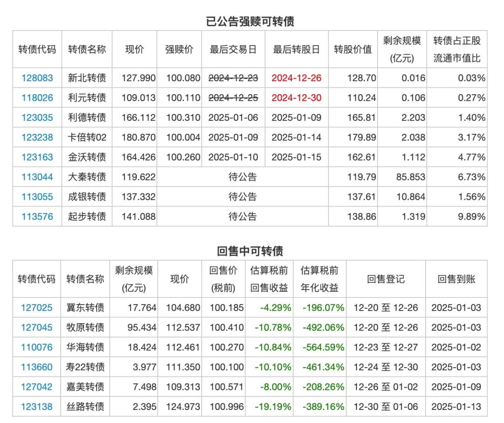This screenshot has height=423, width=504.
Task: Click current price 180.870
Action: point(139,138)
